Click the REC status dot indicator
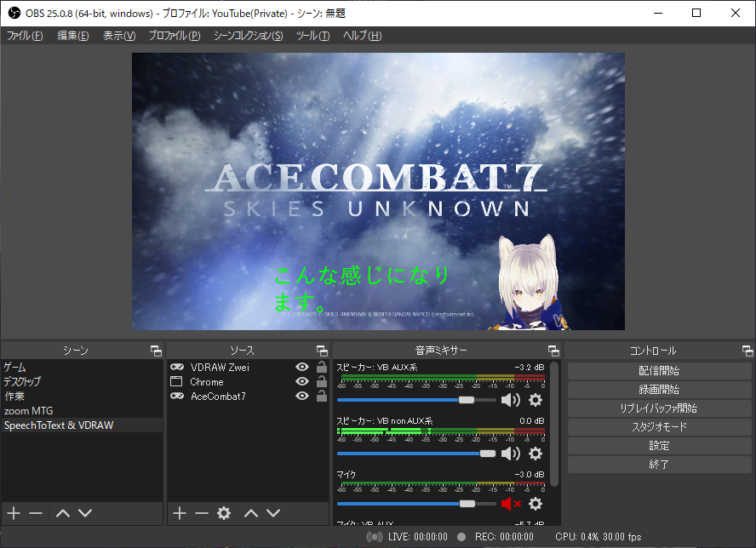The width and height of the screenshot is (756, 548). tap(461, 537)
